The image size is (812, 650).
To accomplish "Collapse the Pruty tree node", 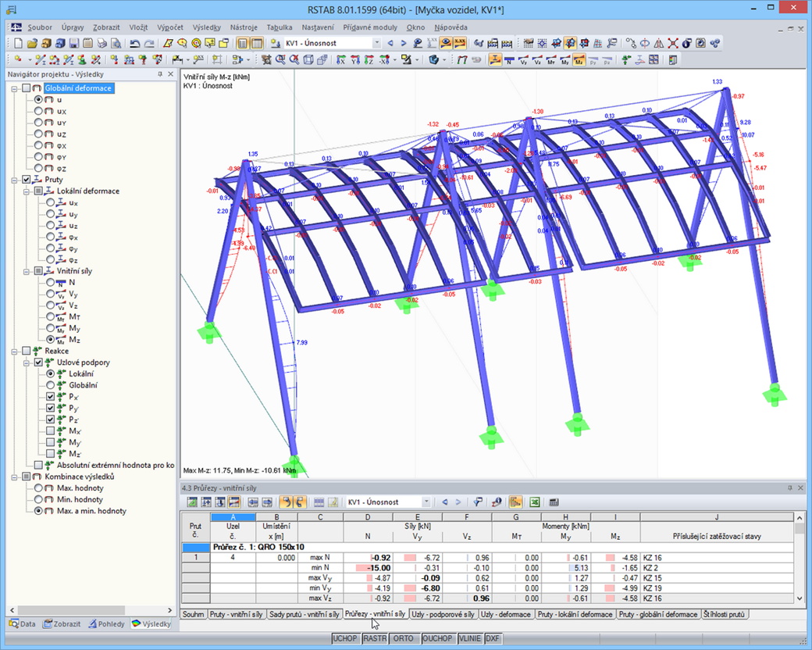I will coord(15,180).
